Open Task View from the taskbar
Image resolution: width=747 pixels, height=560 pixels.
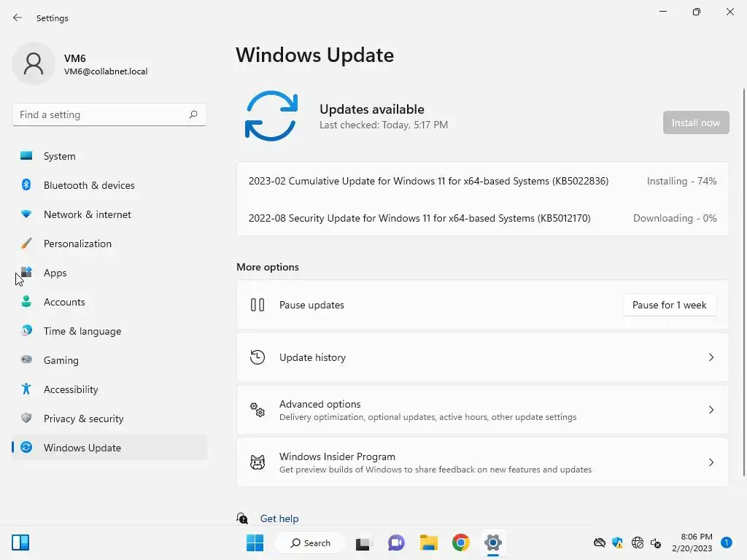tap(365, 542)
